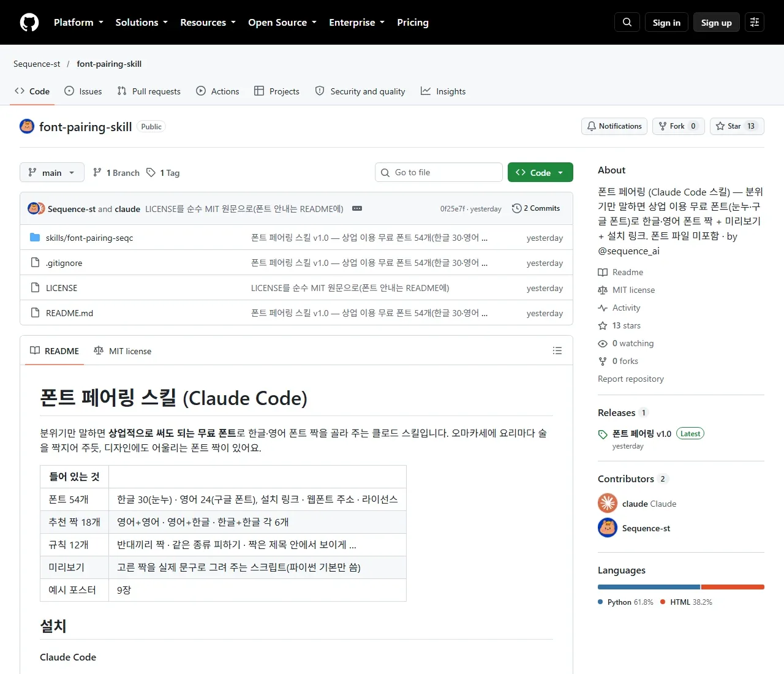Click the Pricing link
This screenshot has width=784, height=674.
click(x=413, y=22)
